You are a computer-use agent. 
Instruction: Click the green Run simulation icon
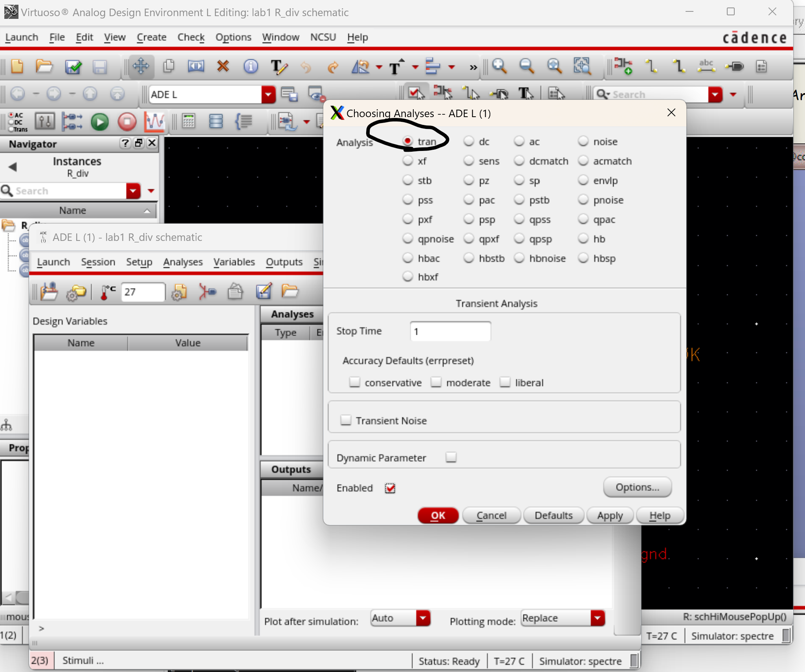pos(99,122)
